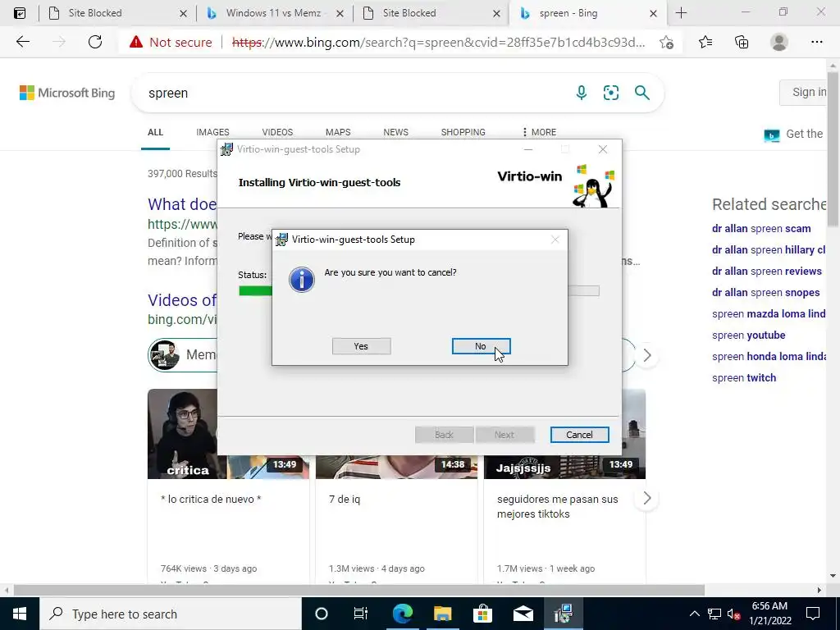Refresh the Bing page
The height and width of the screenshot is (630, 840).
pyautogui.click(x=95, y=42)
